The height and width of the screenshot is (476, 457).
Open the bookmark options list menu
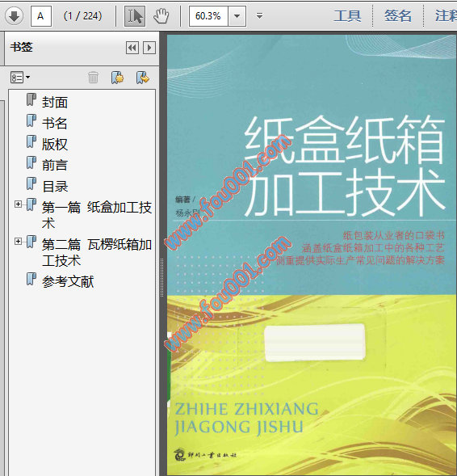point(20,78)
